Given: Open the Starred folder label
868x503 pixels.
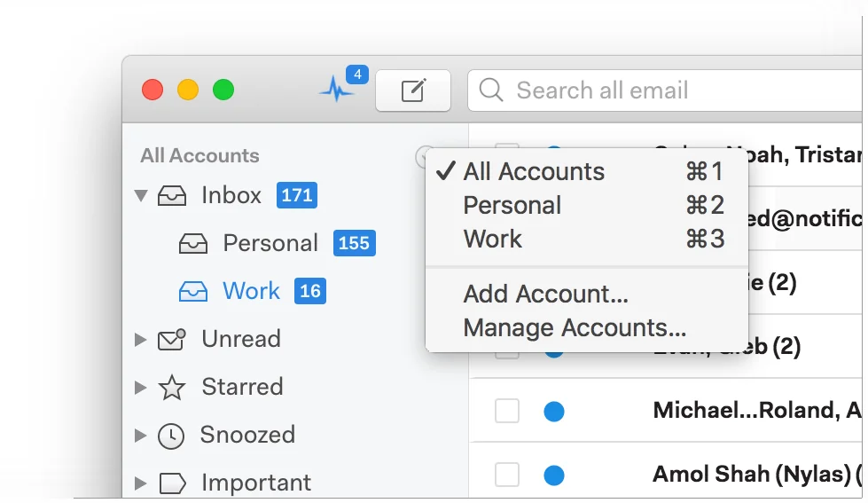Looking at the screenshot, I should [x=242, y=387].
